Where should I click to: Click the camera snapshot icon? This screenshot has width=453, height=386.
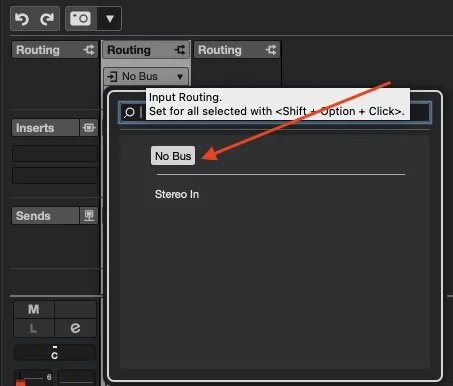[x=80, y=18]
